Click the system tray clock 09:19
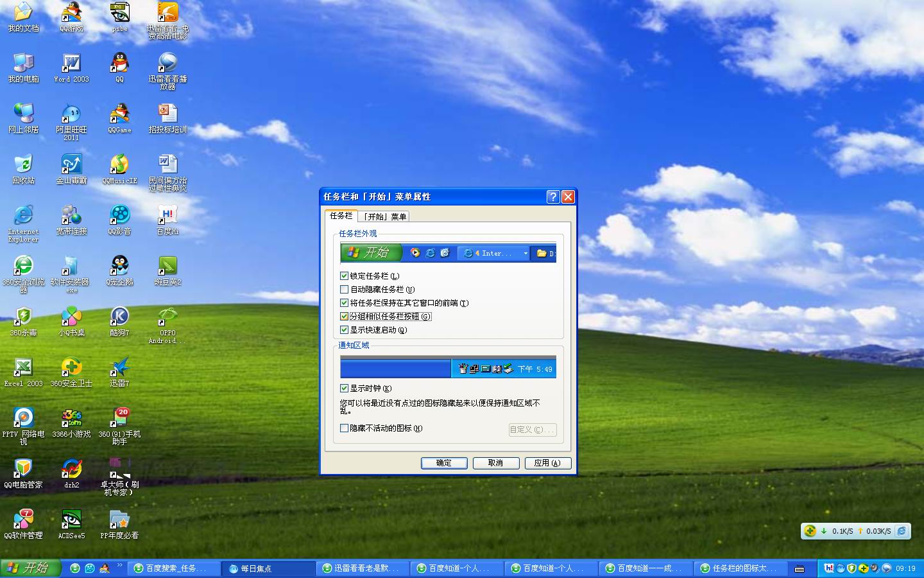This screenshot has height=578, width=924. tap(905, 568)
